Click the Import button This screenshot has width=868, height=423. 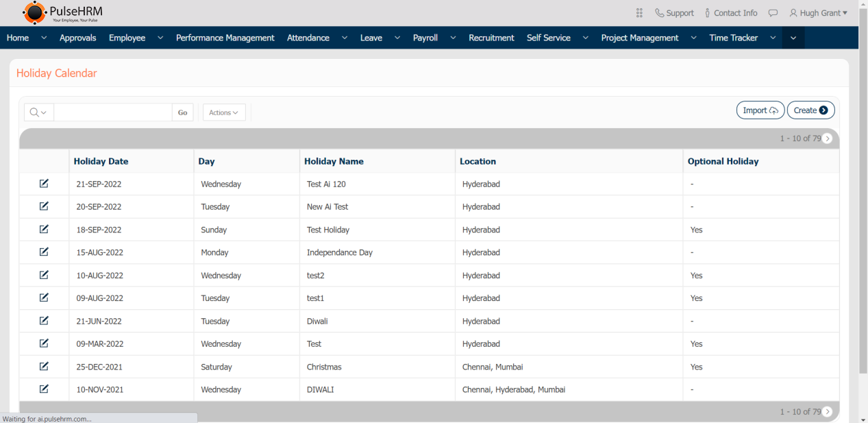(x=760, y=110)
